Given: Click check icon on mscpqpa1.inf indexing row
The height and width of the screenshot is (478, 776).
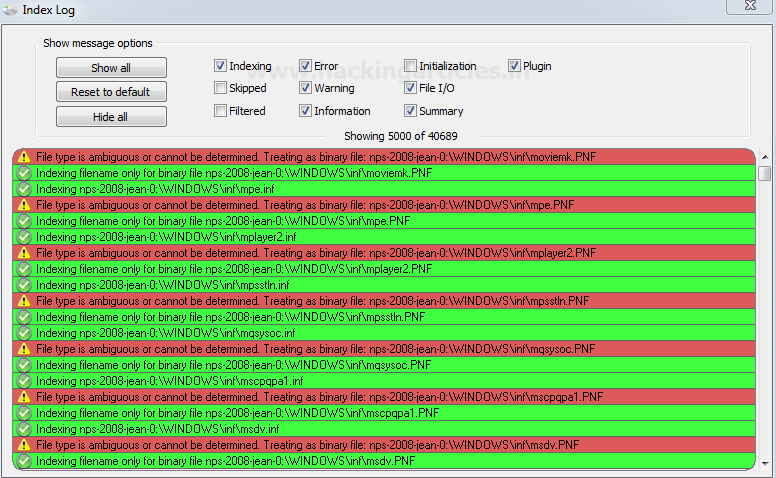Looking at the screenshot, I should pos(24,381).
